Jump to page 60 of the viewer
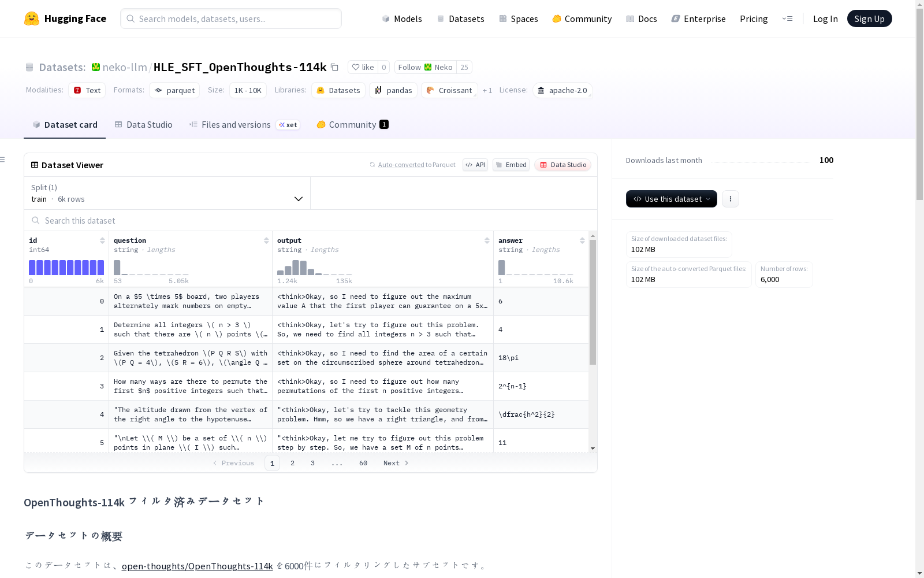Screen dimensions: 924x578 363,463
